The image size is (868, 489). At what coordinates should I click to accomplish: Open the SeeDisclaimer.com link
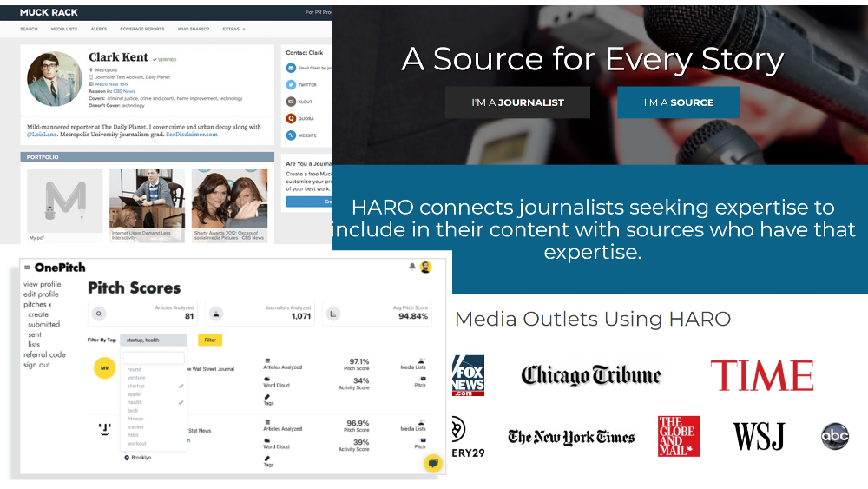(x=192, y=134)
